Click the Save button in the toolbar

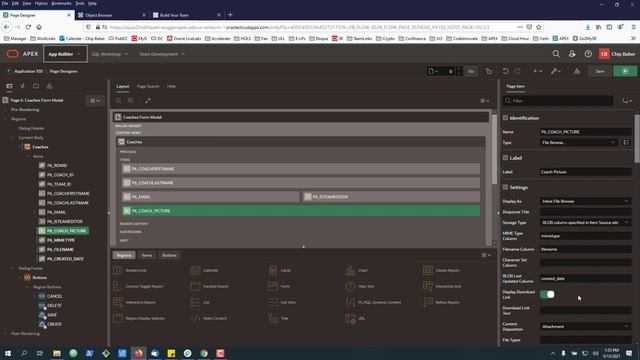pyautogui.click(x=599, y=71)
